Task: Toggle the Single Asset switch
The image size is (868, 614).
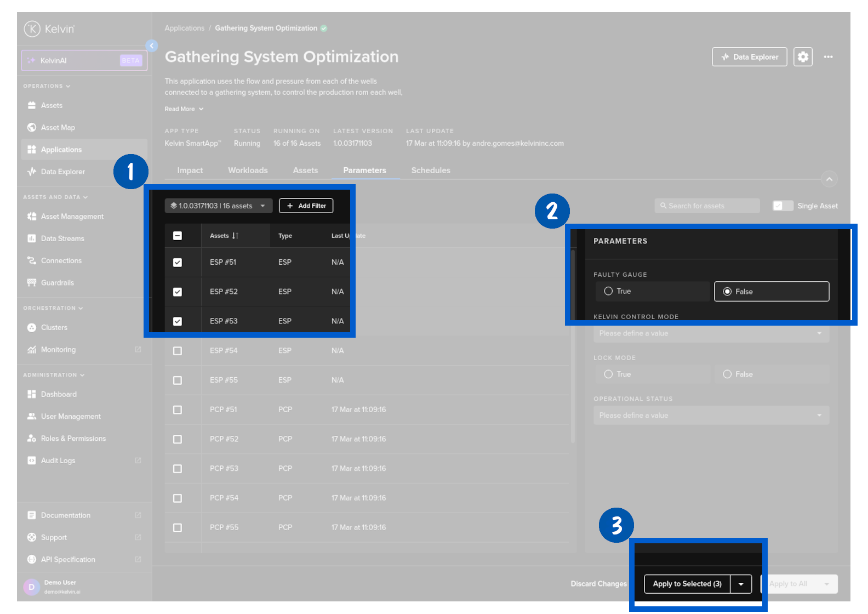Action: [783, 206]
